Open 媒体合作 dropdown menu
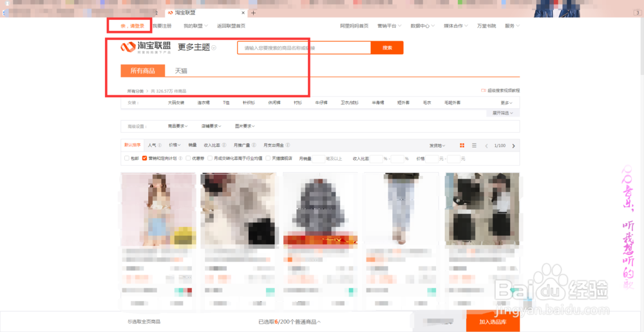Screen dimensions: 644x332 point(456,26)
